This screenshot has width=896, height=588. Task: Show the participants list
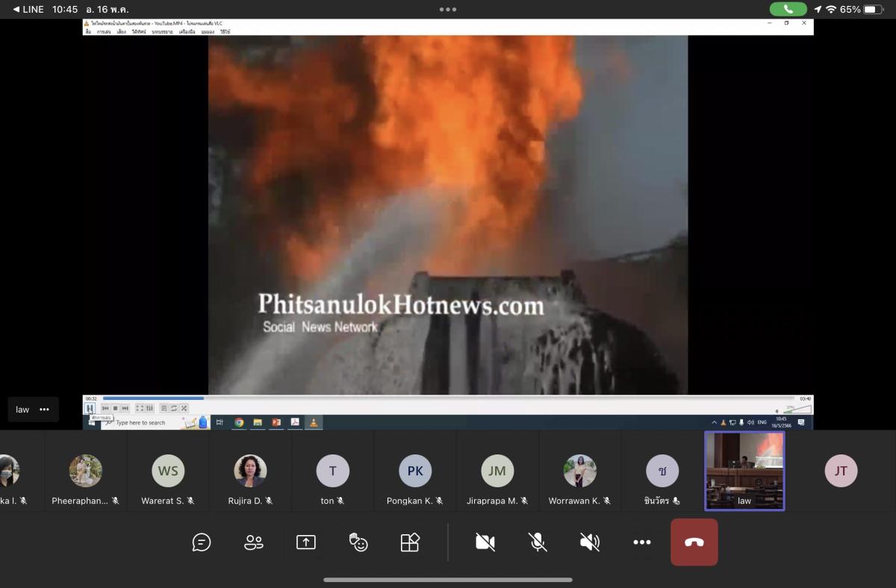pyautogui.click(x=254, y=542)
